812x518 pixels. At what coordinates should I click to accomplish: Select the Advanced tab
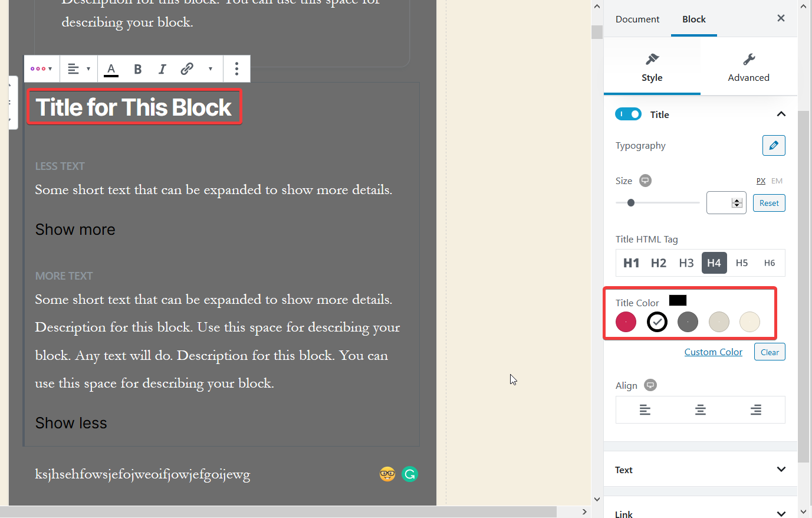(748, 67)
